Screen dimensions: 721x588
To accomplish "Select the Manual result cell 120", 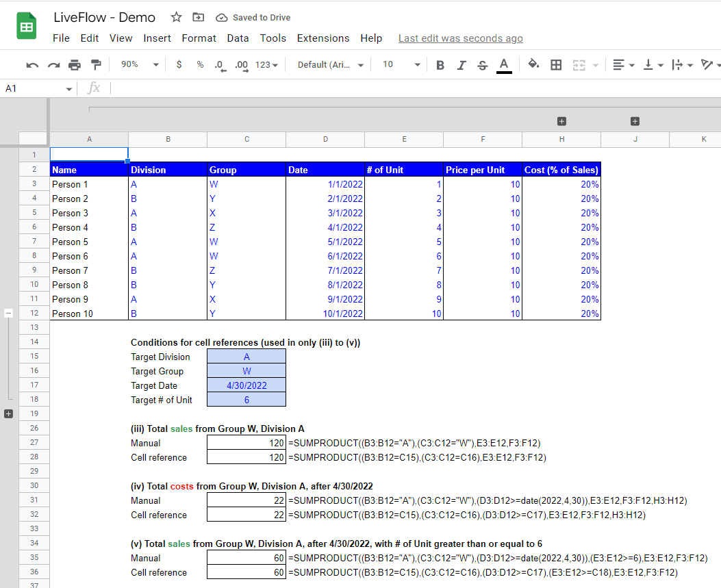I will [x=246, y=443].
